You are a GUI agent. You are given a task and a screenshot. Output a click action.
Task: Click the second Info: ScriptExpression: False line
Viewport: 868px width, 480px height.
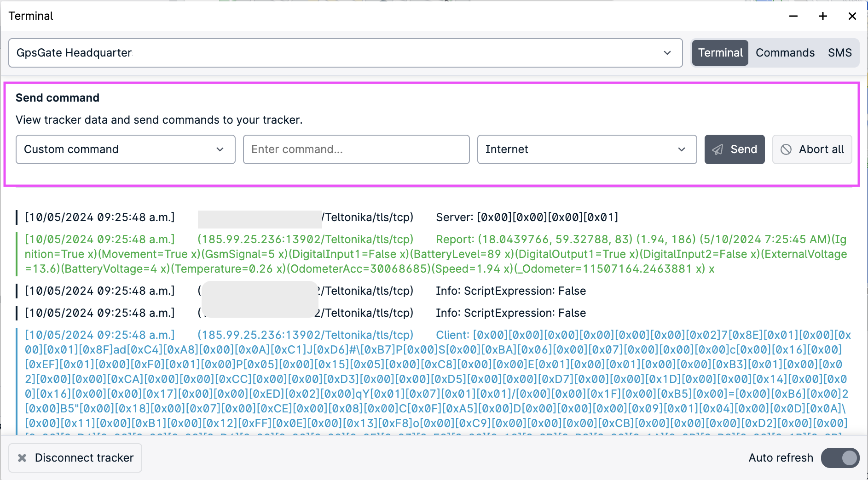click(511, 313)
